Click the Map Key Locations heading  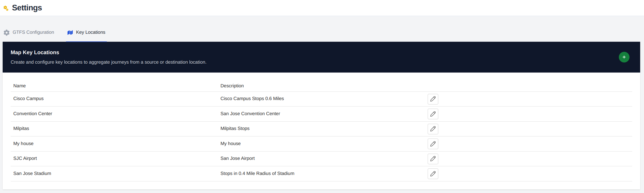35,52
